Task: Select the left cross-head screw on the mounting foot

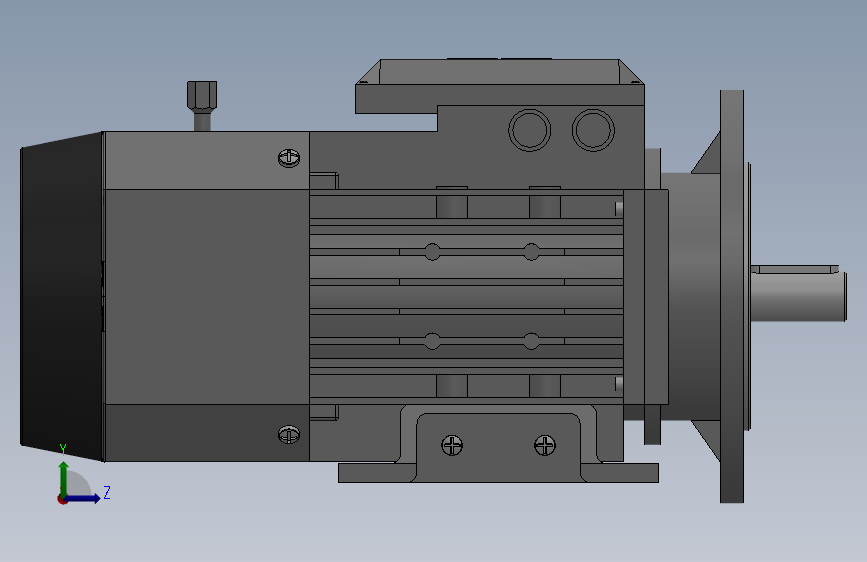Action: 452,445
